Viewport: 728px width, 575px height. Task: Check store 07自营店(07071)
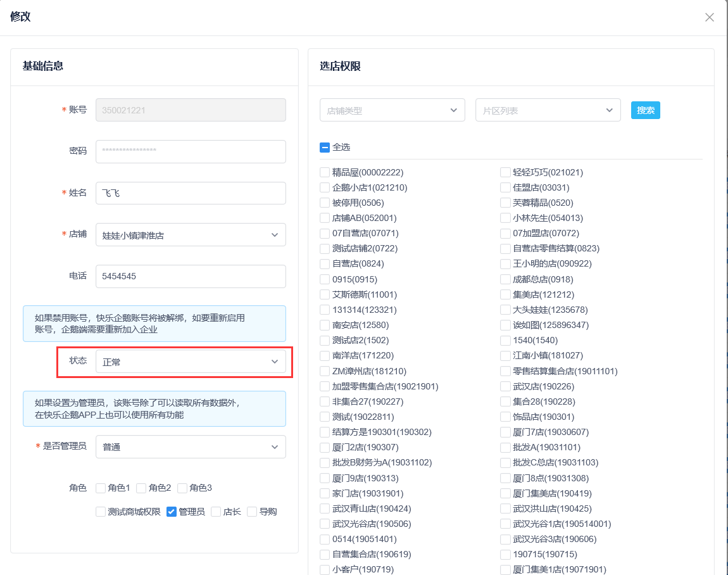click(325, 233)
